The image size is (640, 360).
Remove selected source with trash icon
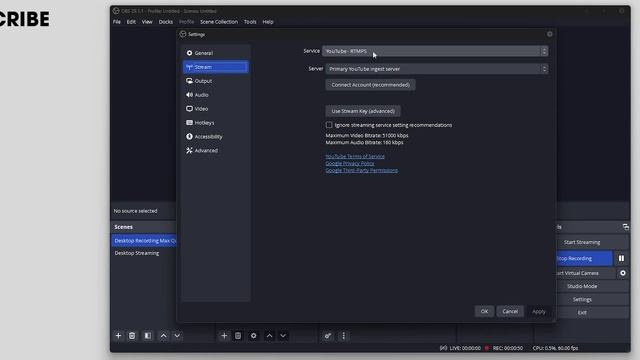238,336
